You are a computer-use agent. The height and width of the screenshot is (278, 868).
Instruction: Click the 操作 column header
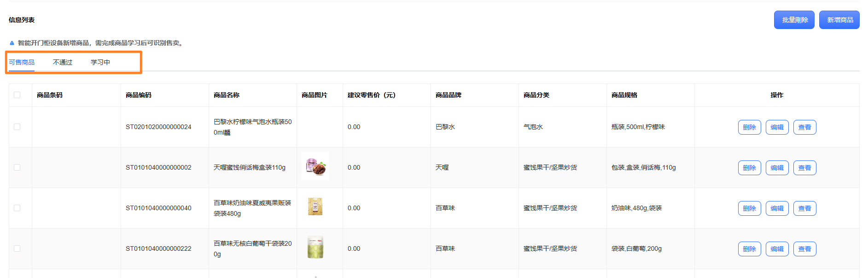coord(777,95)
